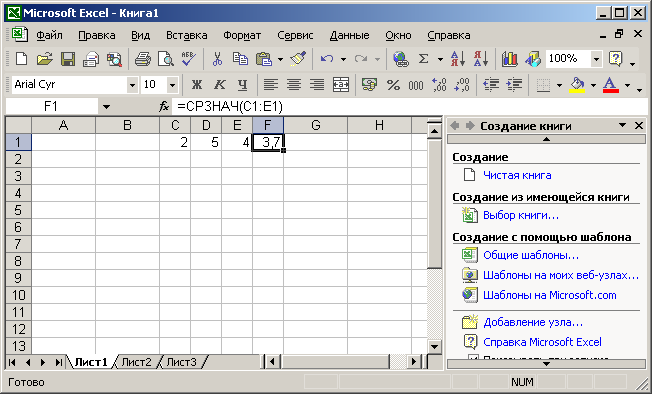
Task: Open Help with the question mark icon
Action: tap(615, 59)
